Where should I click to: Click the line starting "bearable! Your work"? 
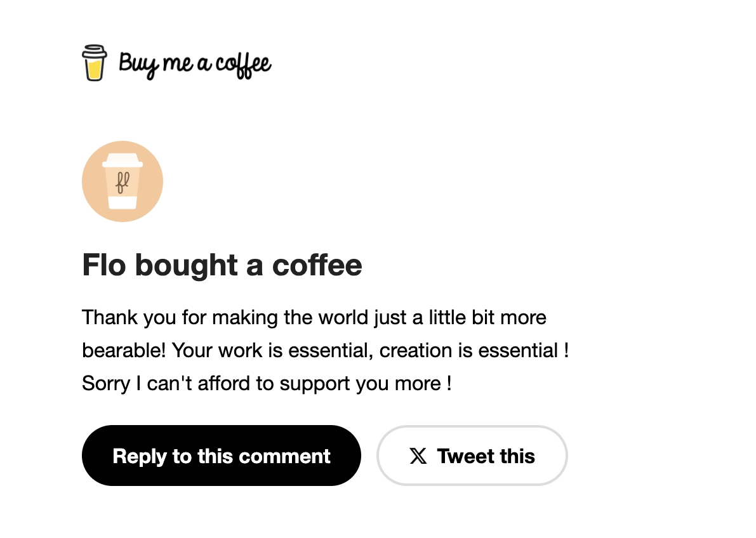tap(325, 350)
